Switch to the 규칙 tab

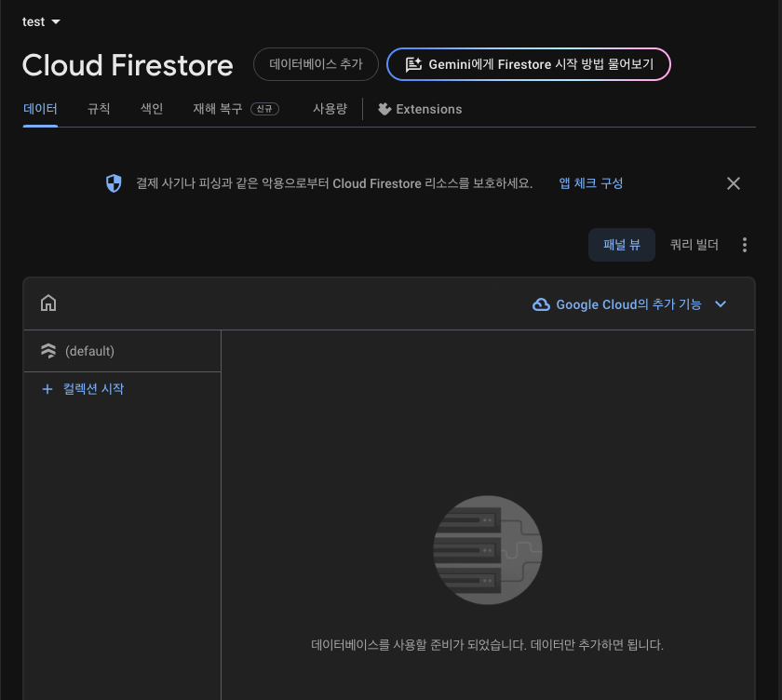coord(99,109)
